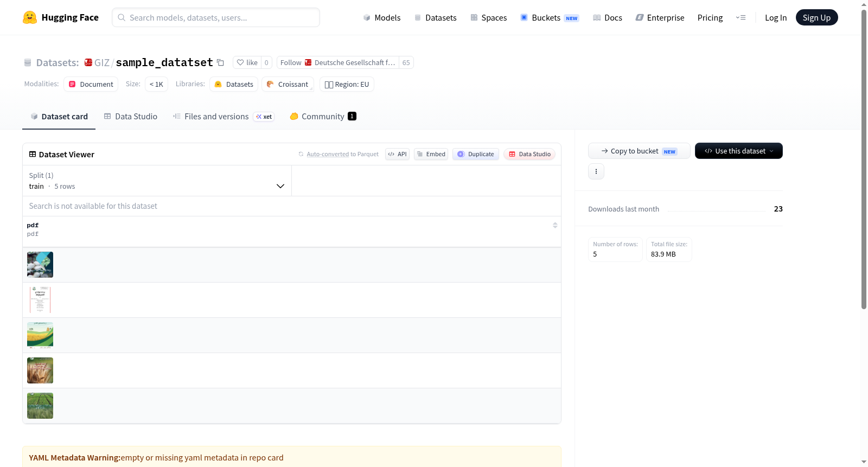
Task: Sort the pdf column using sort arrows
Action: pos(555,225)
